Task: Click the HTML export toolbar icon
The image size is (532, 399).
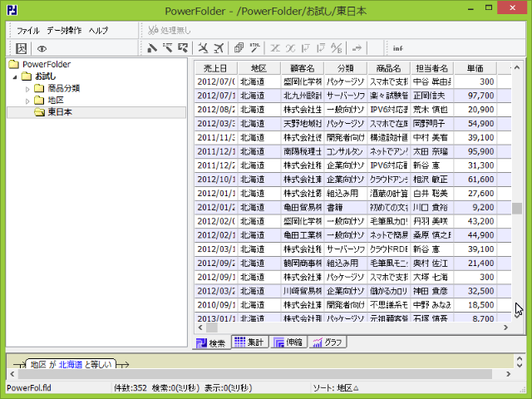Action: pyautogui.click(x=255, y=48)
